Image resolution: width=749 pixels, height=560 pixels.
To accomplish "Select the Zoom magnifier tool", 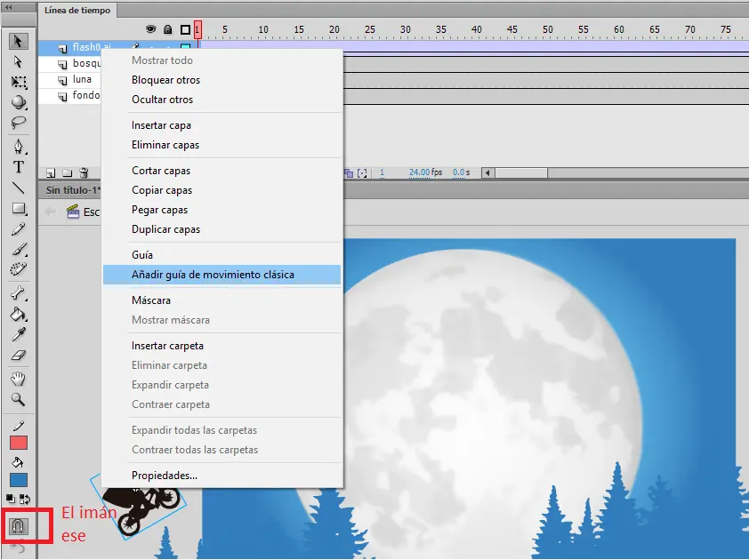I will pyautogui.click(x=18, y=399).
